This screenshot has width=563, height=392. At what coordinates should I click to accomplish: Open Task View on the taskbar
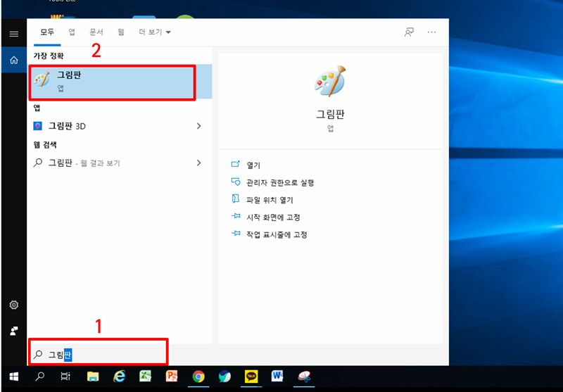tap(65, 377)
